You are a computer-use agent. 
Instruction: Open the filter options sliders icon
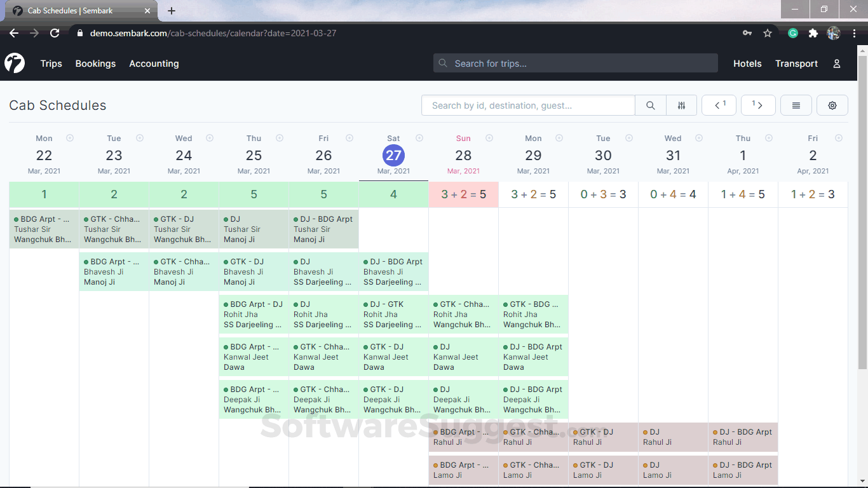pyautogui.click(x=681, y=105)
